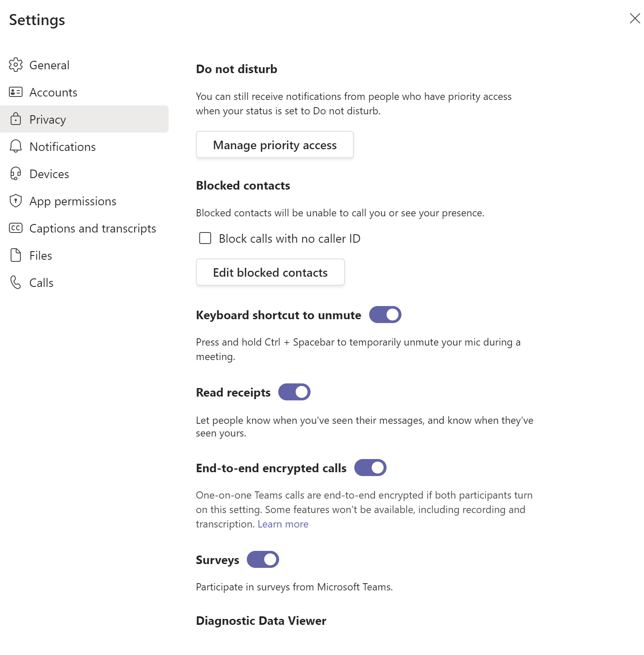Viewport: 644px width, 655px height.
Task: Toggle End-to-end encrypted calls off
Action: [370, 468]
